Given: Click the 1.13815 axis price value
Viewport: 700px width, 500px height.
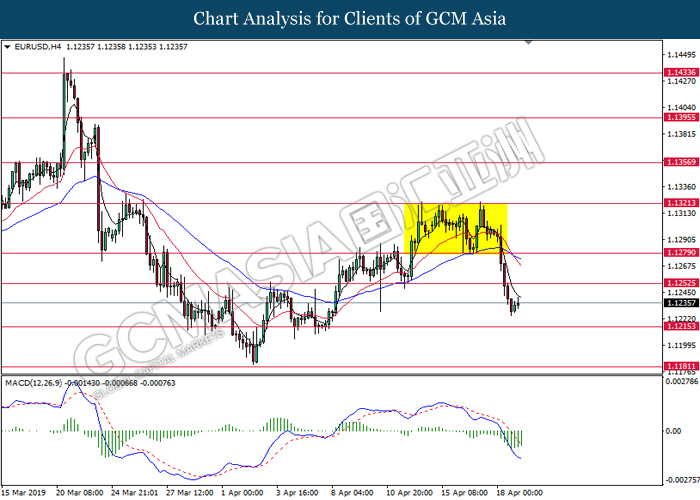Looking at the screenshot, I should tap(681, 134).
